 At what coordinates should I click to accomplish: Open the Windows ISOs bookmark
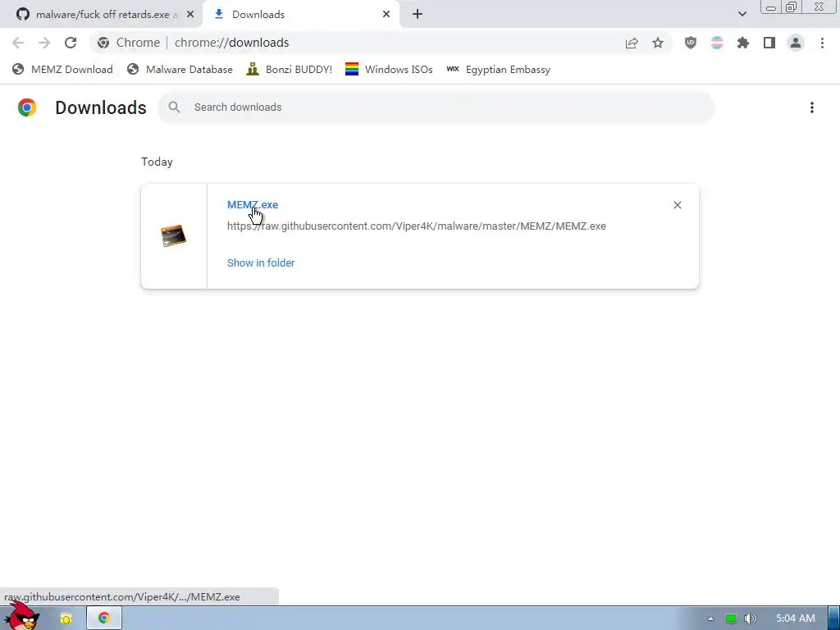point(389,70)
